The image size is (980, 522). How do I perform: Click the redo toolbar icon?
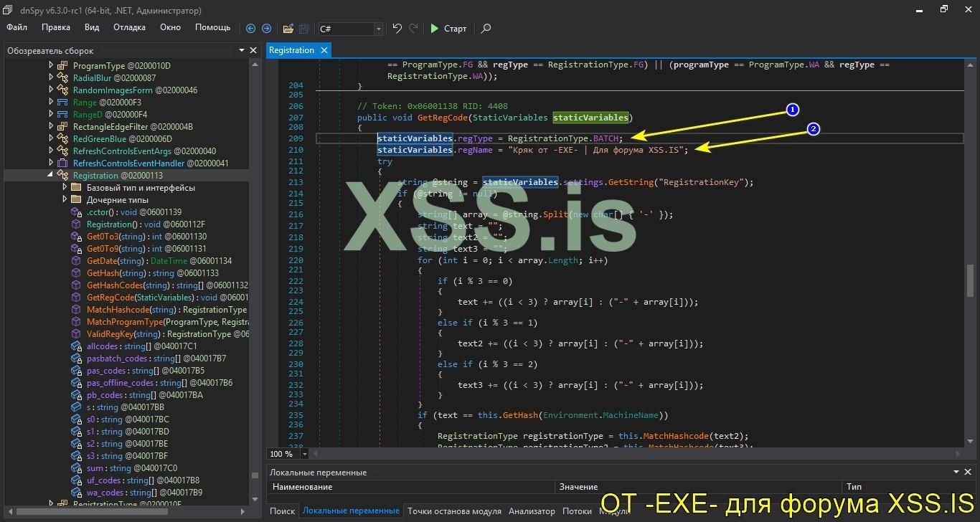pos(413,29)
